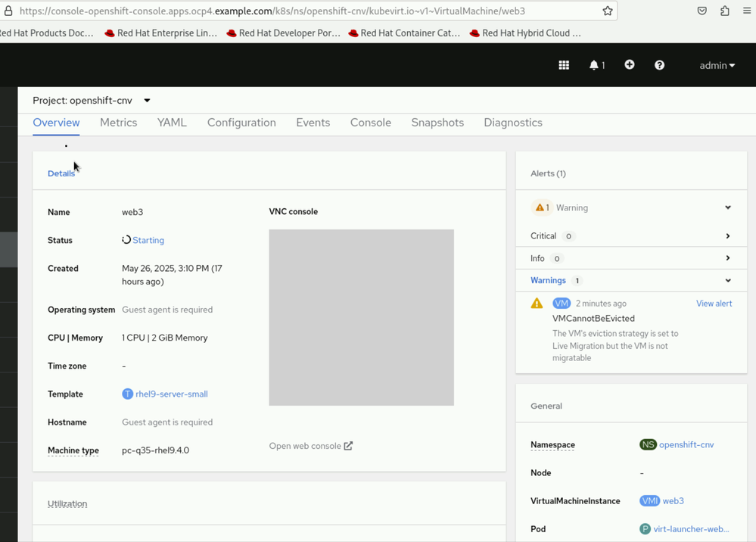
Task: Collapse the Warning alerts summary chevron
Action: [x=728, y=207]
